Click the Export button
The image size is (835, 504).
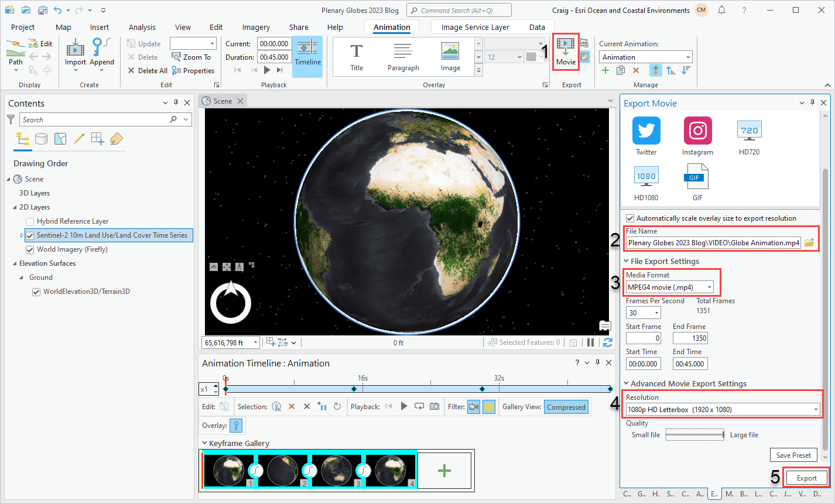point(806,477)
